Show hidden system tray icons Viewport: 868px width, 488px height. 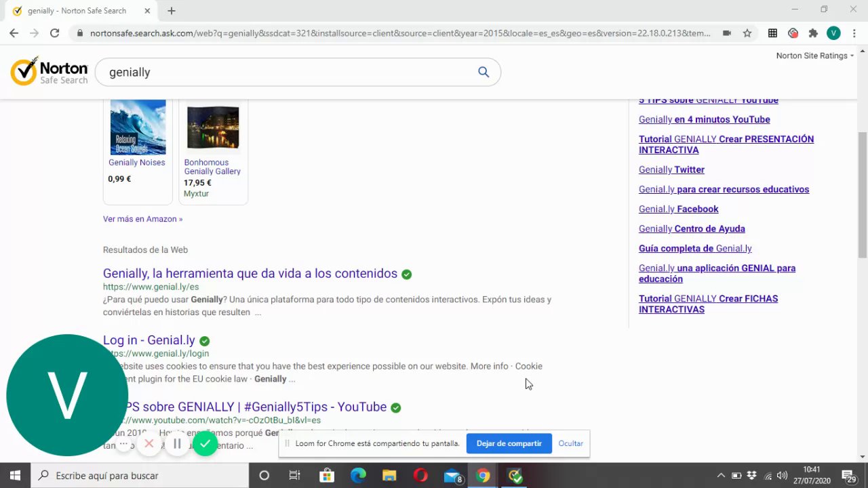point(721,476)
